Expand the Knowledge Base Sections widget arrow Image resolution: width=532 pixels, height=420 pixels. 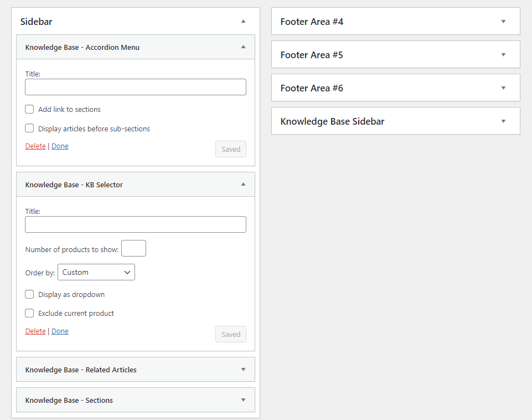pyautogui.click(x=243, y=400)
